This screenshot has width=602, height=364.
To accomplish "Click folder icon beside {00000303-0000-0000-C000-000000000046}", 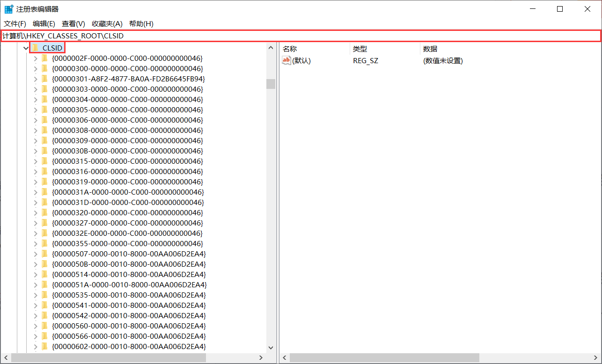I will [x=45, y=89].
